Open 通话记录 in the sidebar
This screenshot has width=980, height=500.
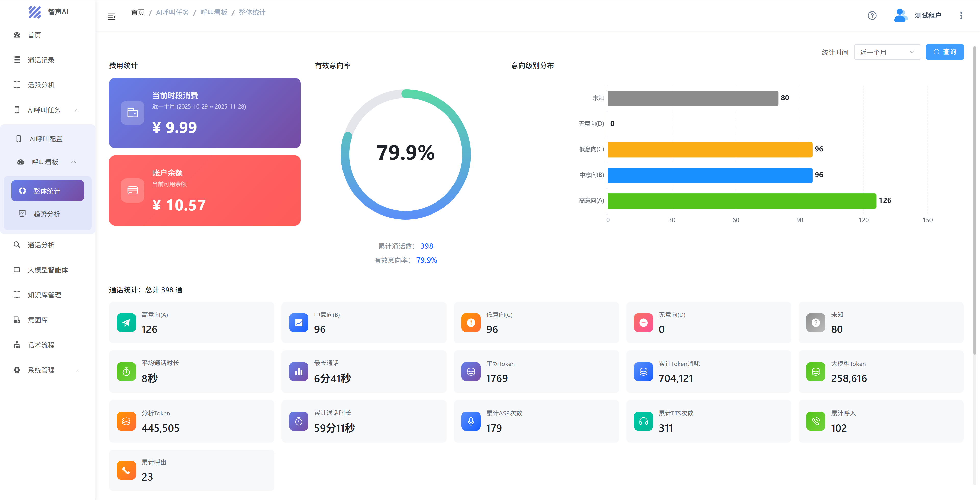point(41,60)
